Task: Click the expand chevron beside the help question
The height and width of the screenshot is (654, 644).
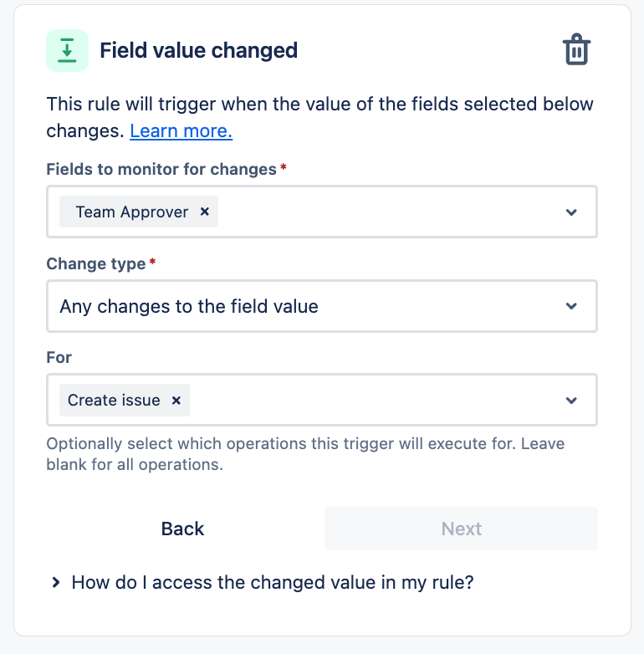Action: (x=56, y=582)
